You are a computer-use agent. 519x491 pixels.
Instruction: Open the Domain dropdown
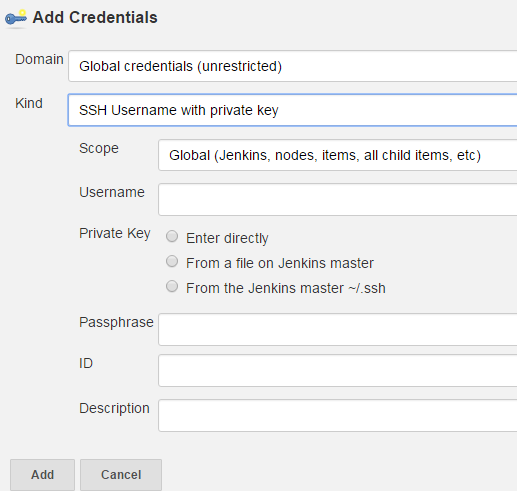(x=293, y=66)
